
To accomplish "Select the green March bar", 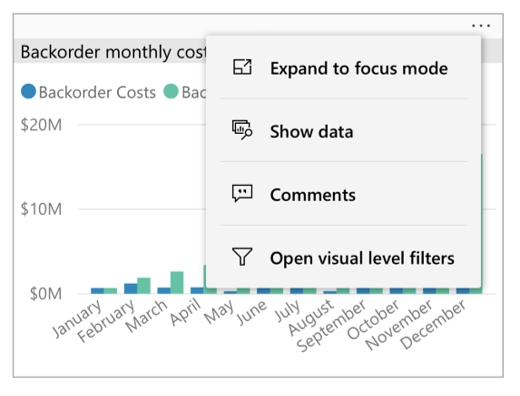I will tap(177, 283).
